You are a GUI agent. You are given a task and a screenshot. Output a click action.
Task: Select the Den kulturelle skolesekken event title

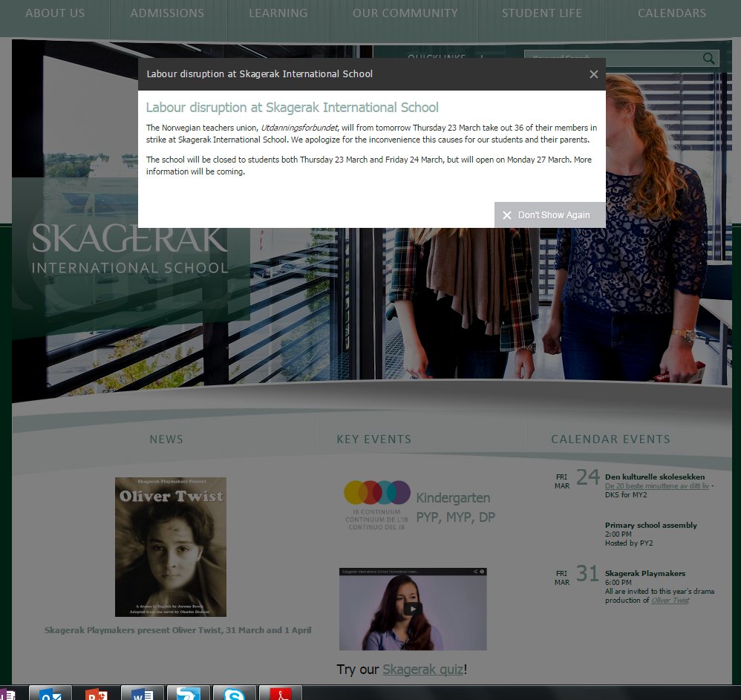point(655,477)
